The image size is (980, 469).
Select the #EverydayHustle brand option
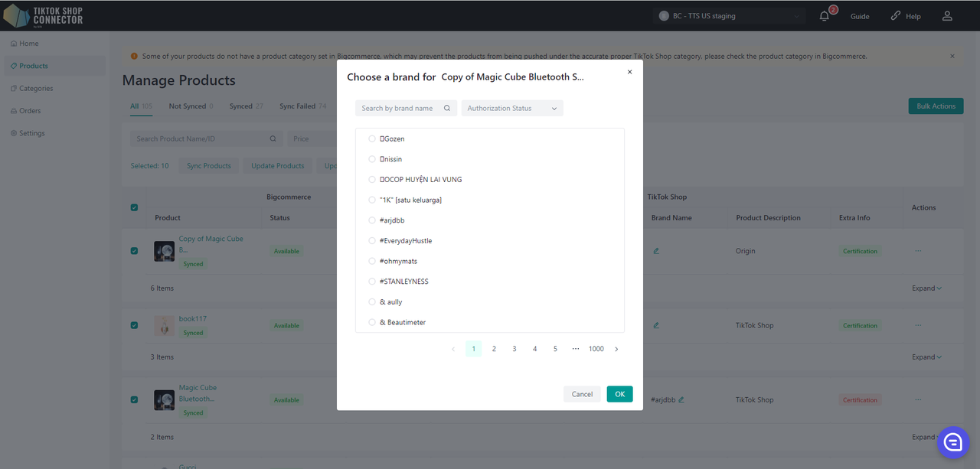[372, 241]
